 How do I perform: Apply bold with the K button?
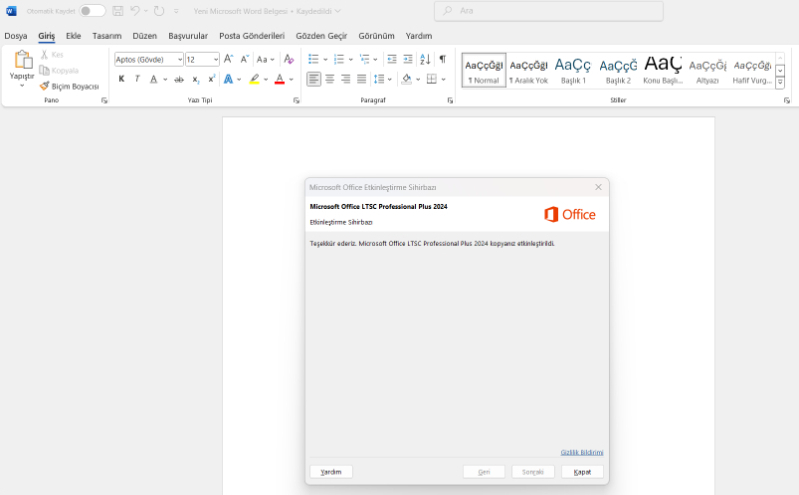point(121,79)
